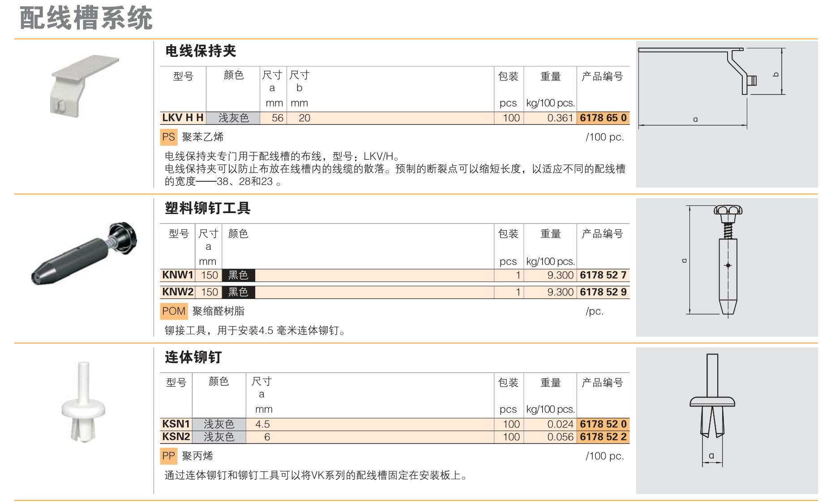Click product number 6178 52 0

[x=603, y=424]
